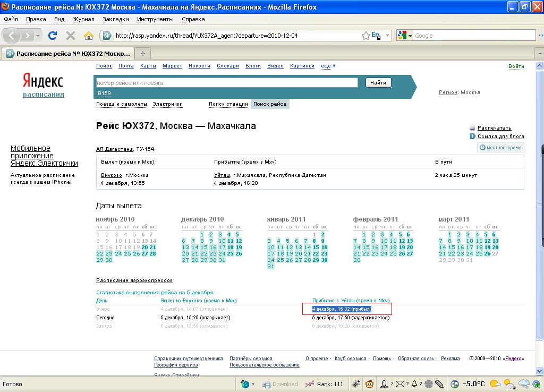Open the Электрички link
This screenshot has width=544, height=392.
tap(167, 104)
